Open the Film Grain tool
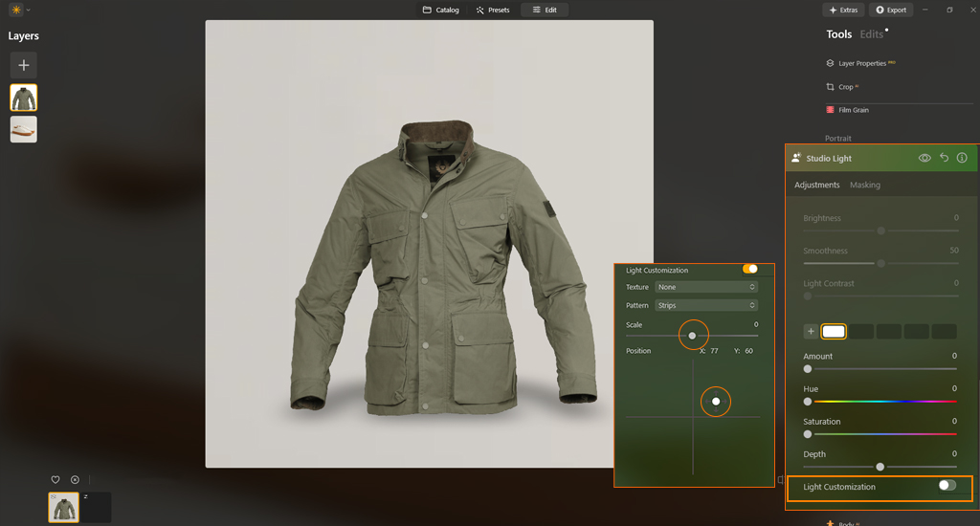This screenshot has width=980, height=526. pos(848,110)
